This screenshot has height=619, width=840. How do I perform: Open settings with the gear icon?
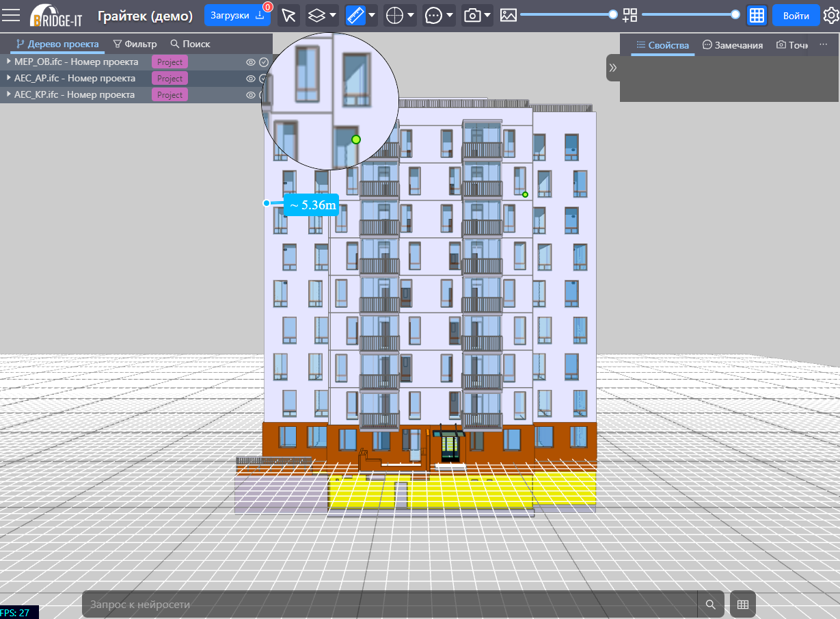click(x=830, y=16)
